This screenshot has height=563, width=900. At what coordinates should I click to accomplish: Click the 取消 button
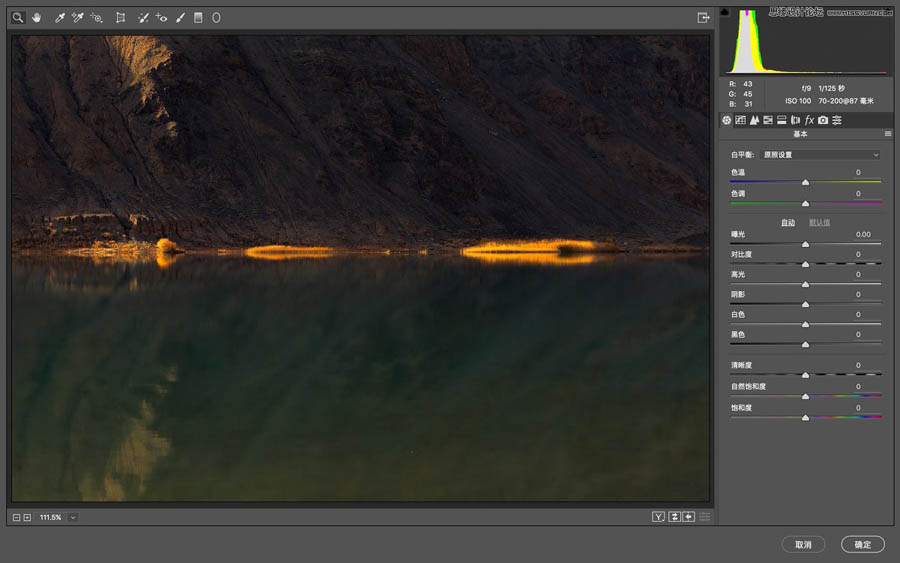click(x=803, y=545)
